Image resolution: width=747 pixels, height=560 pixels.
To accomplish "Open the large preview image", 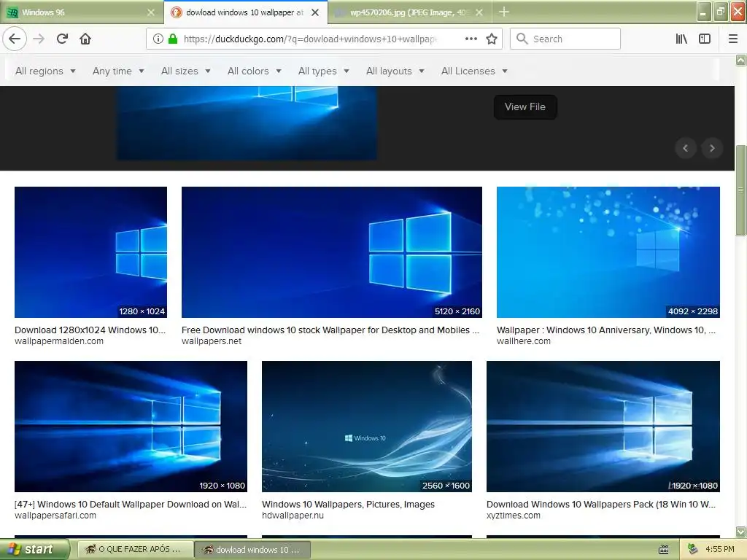I will point(247,122).
